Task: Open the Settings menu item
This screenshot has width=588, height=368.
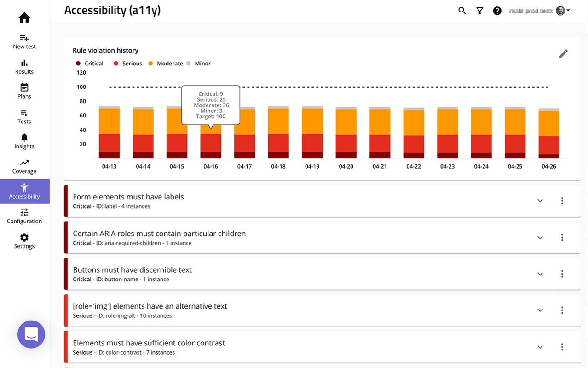Action: tap(24, 241)
